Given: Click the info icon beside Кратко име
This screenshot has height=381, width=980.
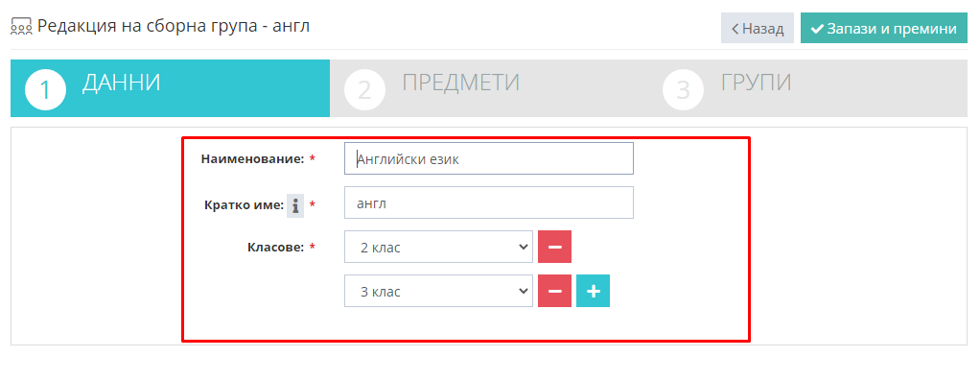Looking at the screenshot, I should tap(295, 204).
